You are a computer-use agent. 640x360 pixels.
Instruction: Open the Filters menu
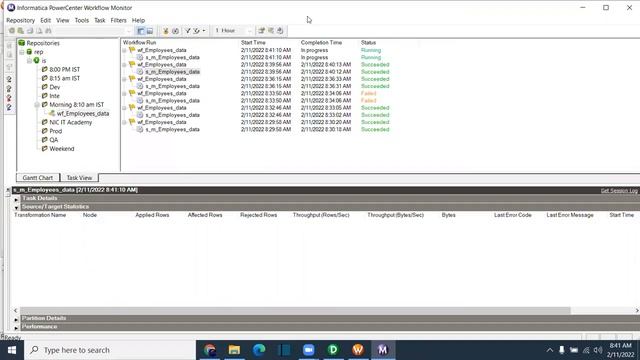click(x=118, y=20)
